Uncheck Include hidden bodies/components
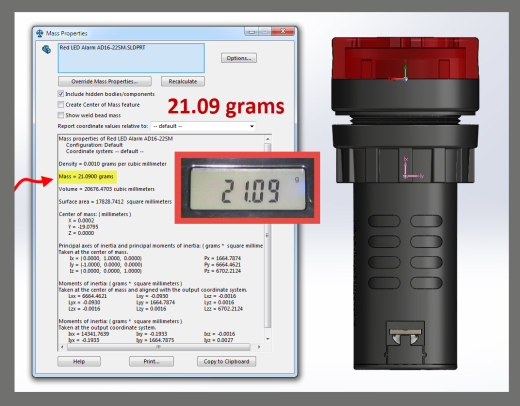This screenshot has height=406, width=520. click(61, 94)
